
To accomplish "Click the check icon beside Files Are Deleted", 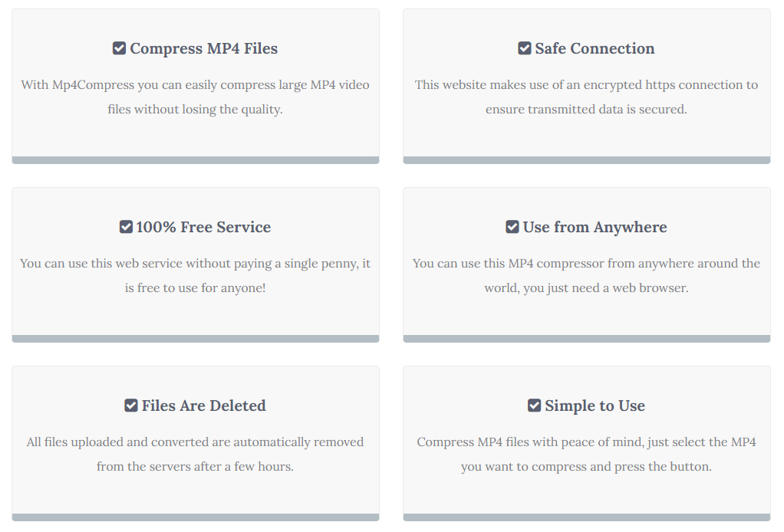I will [x=131, y=406].
